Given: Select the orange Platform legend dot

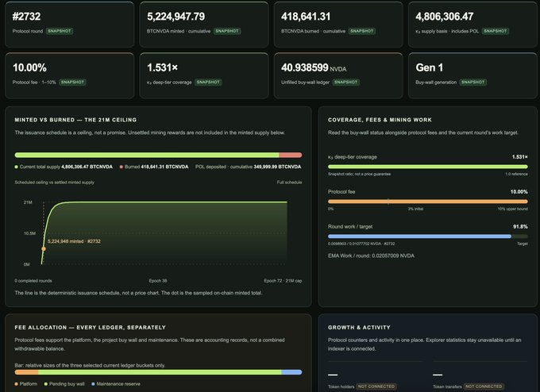Looking at the screenshot, I should click(16, 384).
